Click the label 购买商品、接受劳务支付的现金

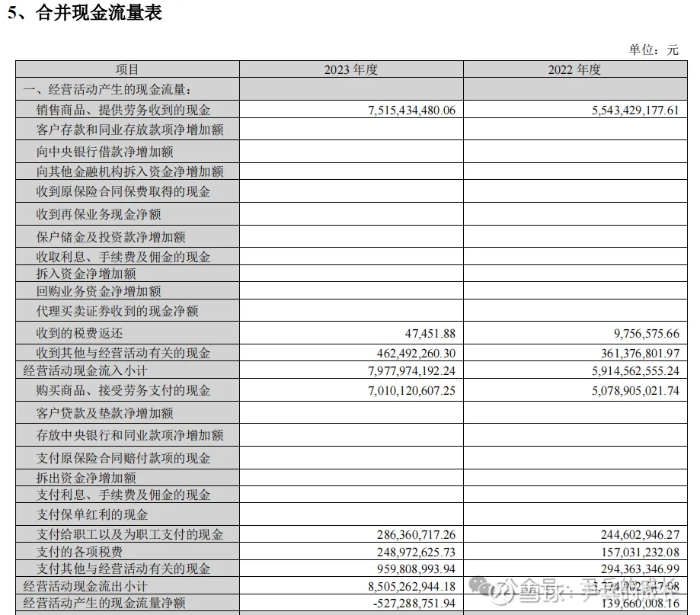(123, 390)
